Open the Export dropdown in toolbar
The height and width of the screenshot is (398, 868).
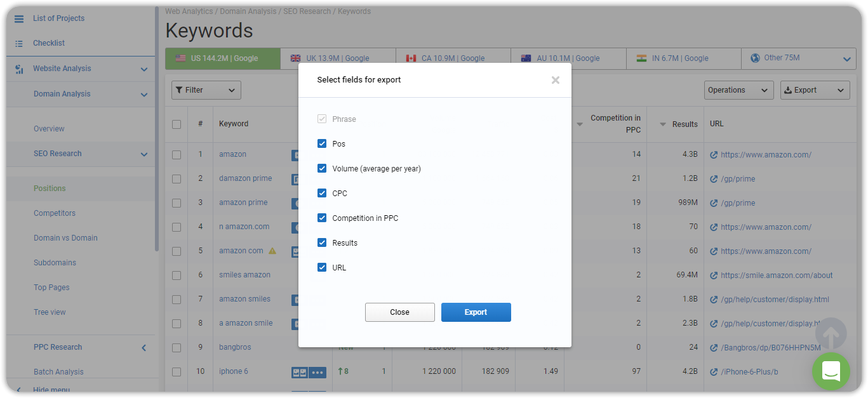815,90
